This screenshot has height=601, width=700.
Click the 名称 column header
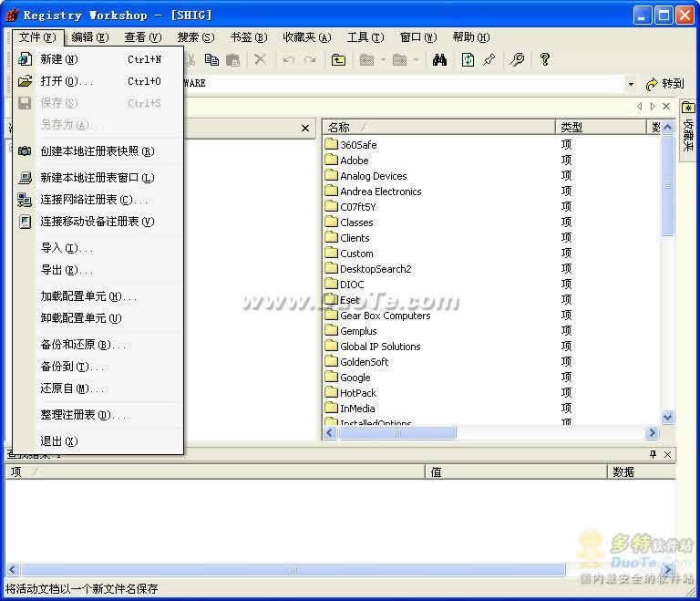click(438, 128)
